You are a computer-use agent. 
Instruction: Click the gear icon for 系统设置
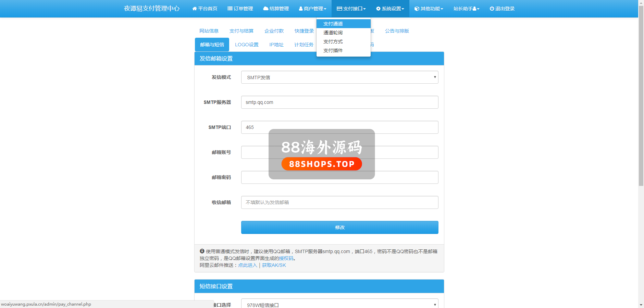click(378, 9)
